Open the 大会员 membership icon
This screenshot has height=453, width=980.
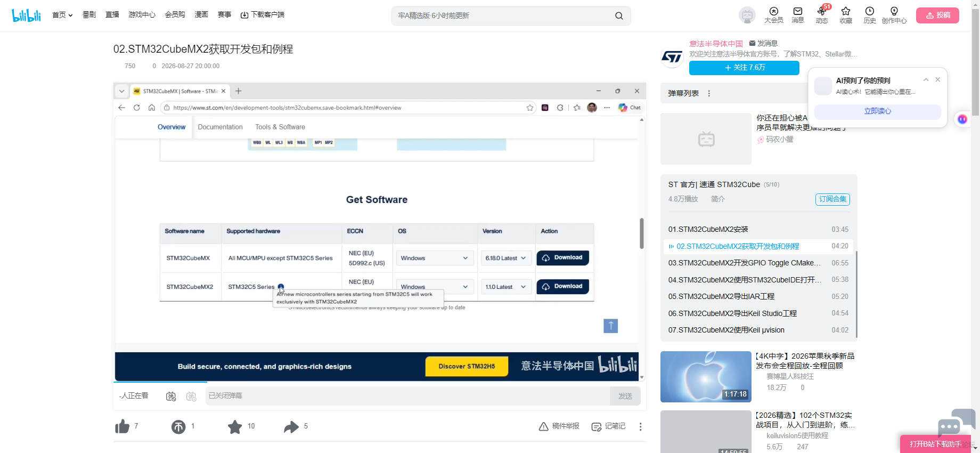pos(773,15)
